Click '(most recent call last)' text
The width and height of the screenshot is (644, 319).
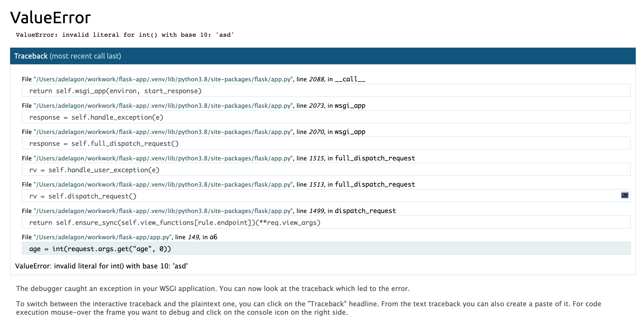coord(85,56)
